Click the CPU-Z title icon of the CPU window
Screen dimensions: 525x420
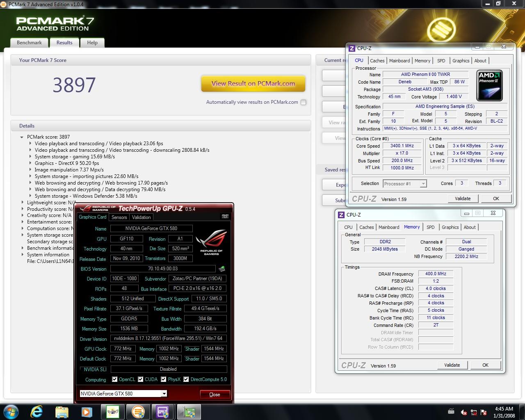click(352, 48)
